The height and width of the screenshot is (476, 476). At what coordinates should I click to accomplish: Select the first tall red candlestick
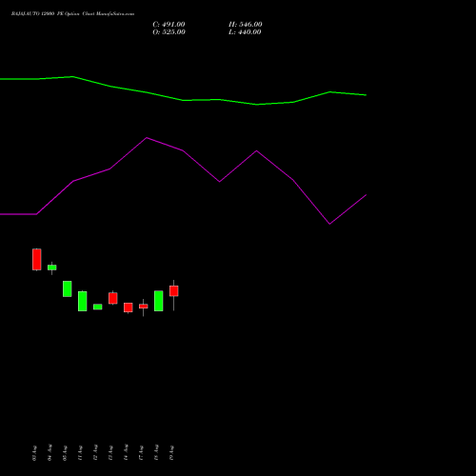coord(37,260)
